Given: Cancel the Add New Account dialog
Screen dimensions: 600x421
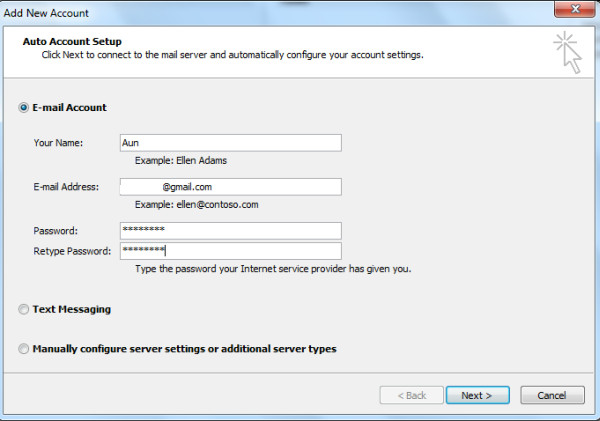Looking at the screenshot, I should (552, 395).
